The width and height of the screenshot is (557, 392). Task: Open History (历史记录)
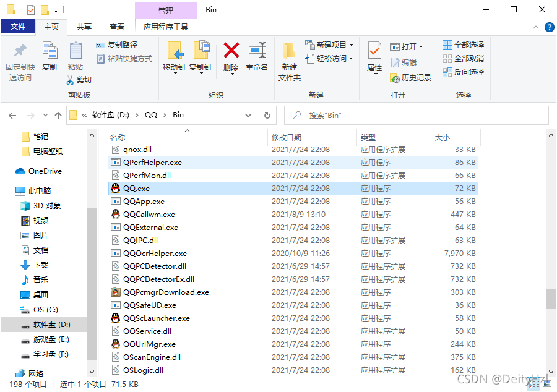click(x=411, y=78)
